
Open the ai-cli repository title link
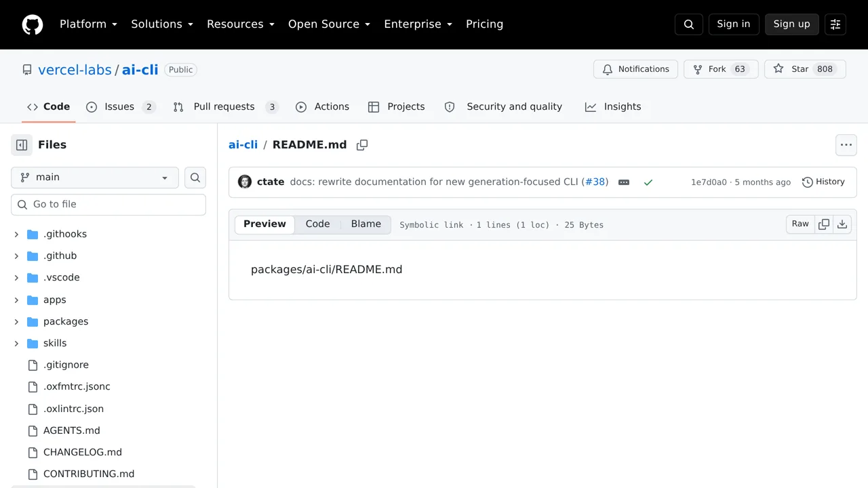[140, 70]
